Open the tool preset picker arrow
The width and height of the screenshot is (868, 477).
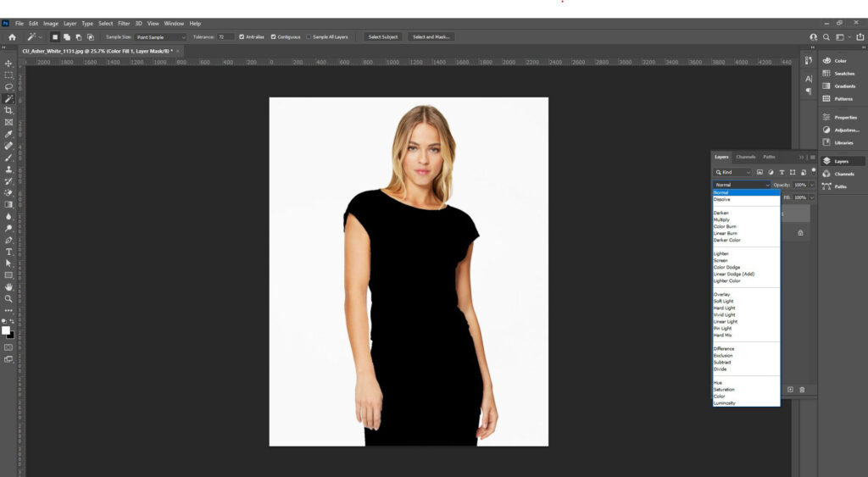pos(41,37)
